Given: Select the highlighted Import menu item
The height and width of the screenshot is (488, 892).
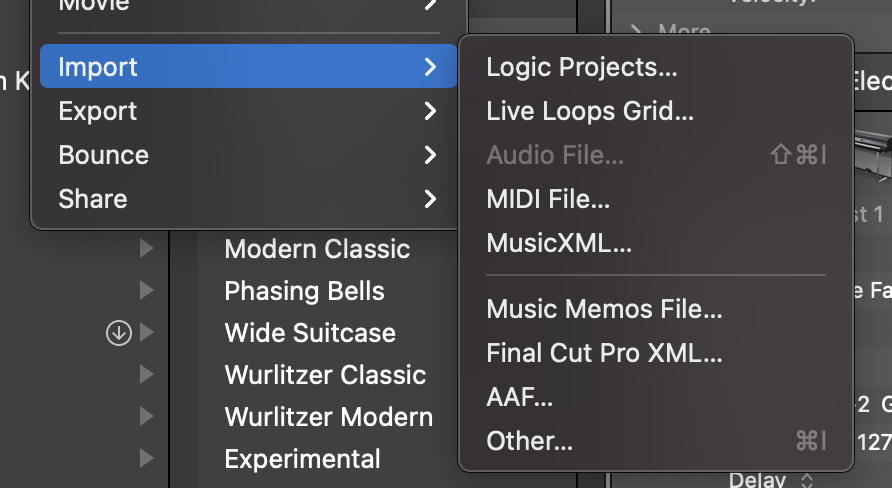Looking at the screenshot, I should [x=248, y=67].
